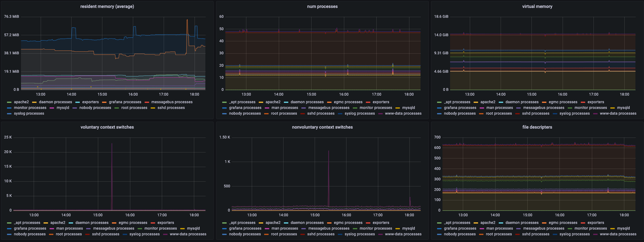The height and width of the screenshot is (242, 644).
Task: Select root processes in nonvoluntary context switches legend
Action: (x=284, y=234)
